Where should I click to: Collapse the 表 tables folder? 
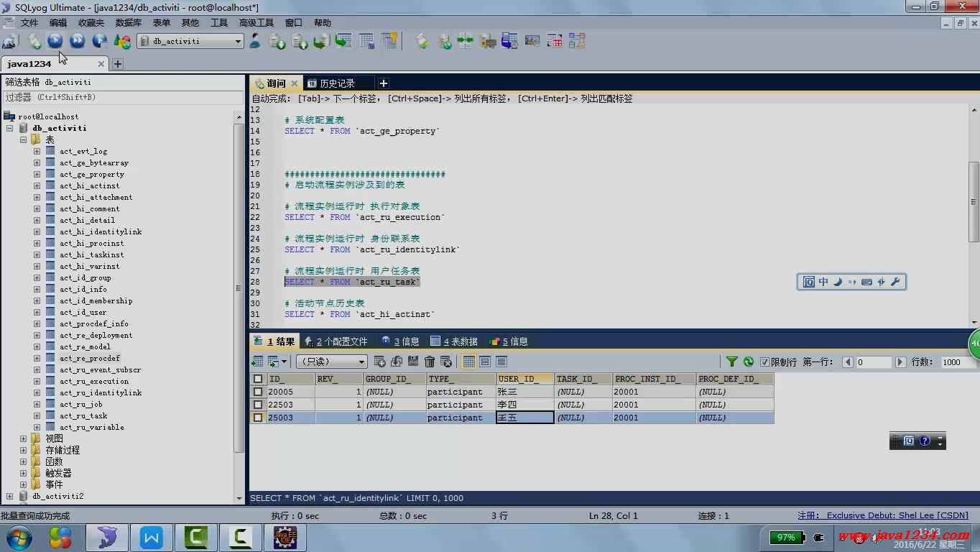coord(23,139)
